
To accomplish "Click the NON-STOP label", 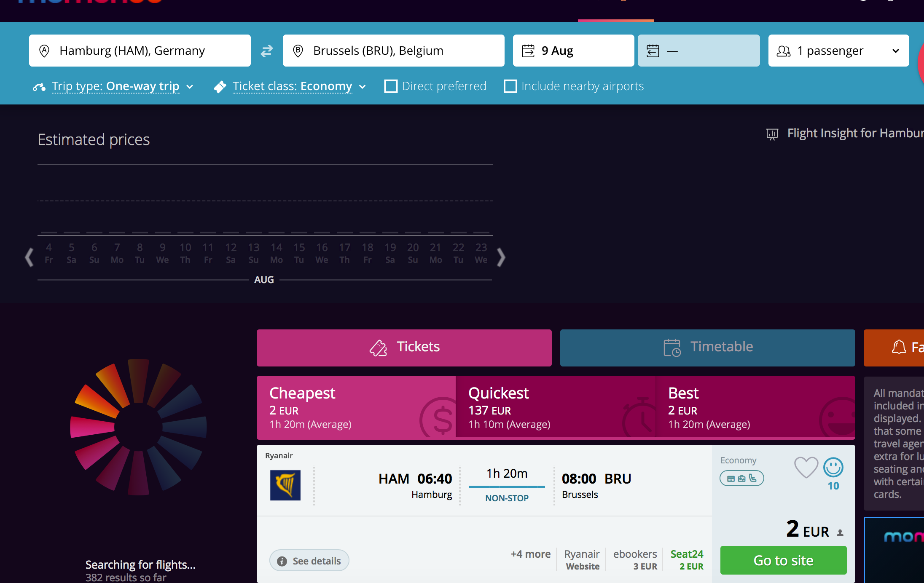I will (x=507, y=498).
